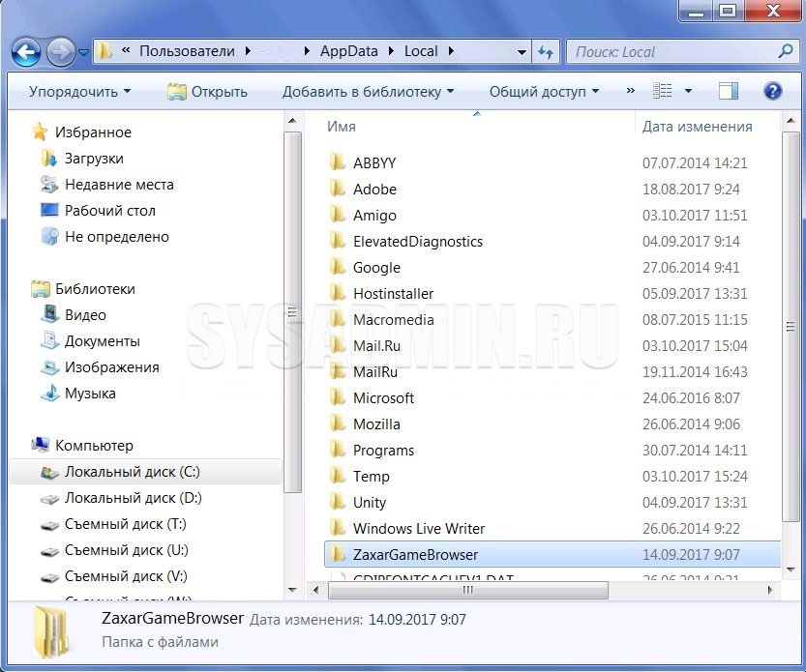Screen dimensions: 806x672
Task: Click the change view icon
Action: point(663,91)
